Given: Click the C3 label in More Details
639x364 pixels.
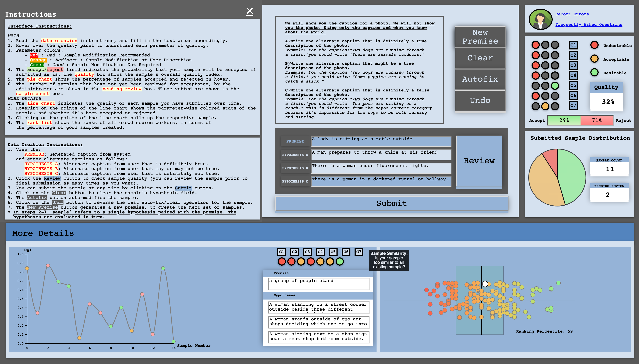Looking at the screenshot, I should pos(307,252).
